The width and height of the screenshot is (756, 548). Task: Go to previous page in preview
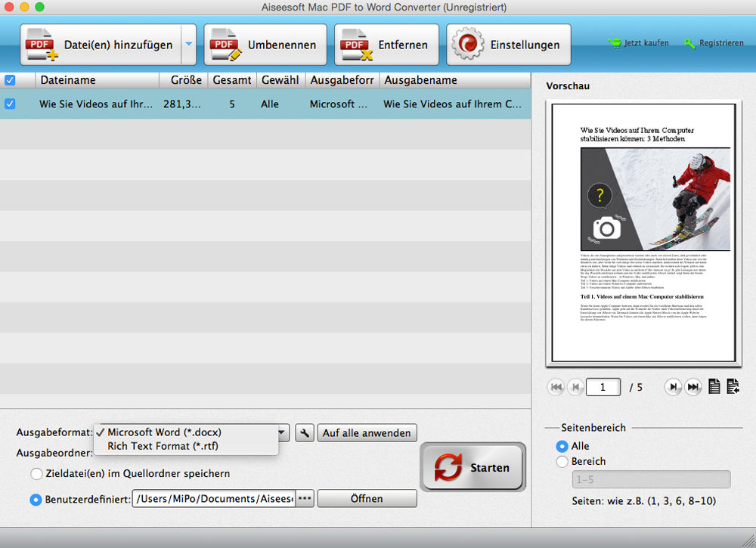click(x=575, y=387)
